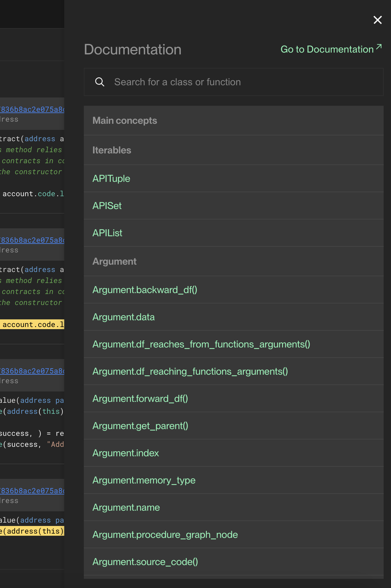Select the Argument.name entry
The height and width of the screenshot is (588, 391).
[x=126, y=508]
